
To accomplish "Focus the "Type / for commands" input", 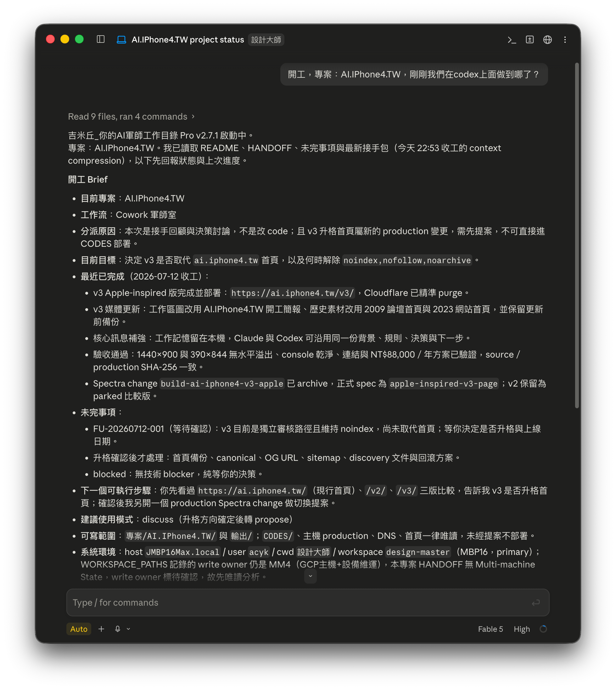I will (308, 603).
